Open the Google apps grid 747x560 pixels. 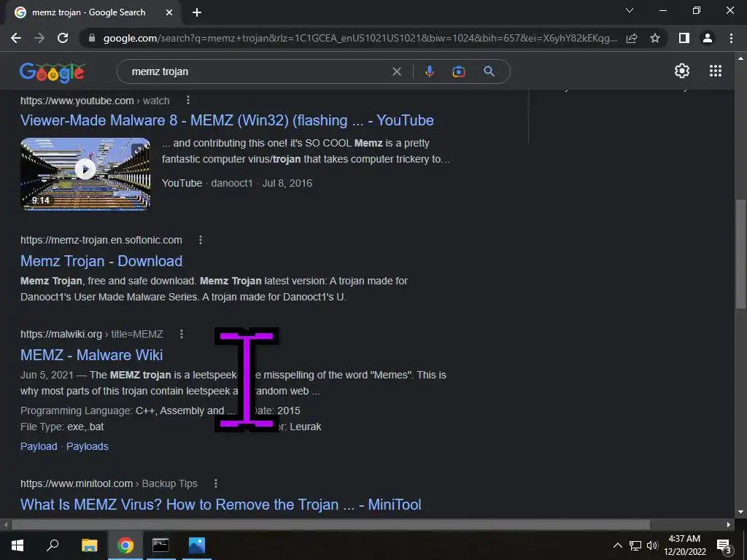(716, 71)
